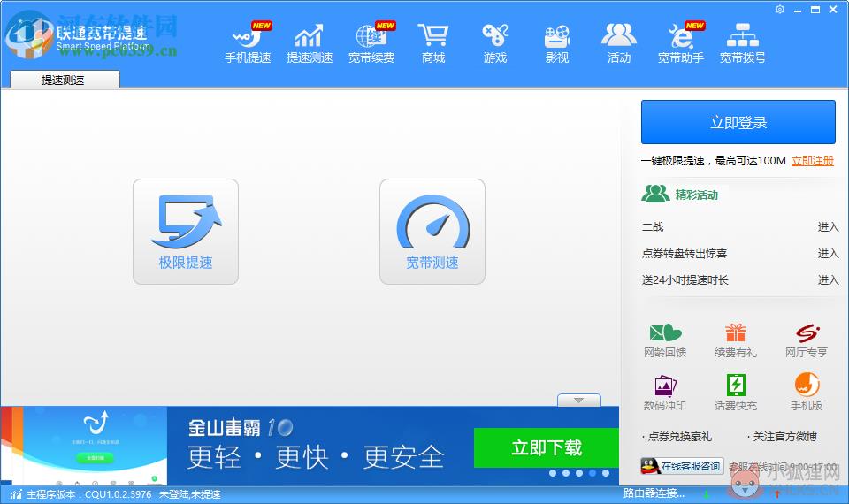Screen dimensions: 849x504
Task: Click 未登陆,未提速 status text
Action: 190,494
